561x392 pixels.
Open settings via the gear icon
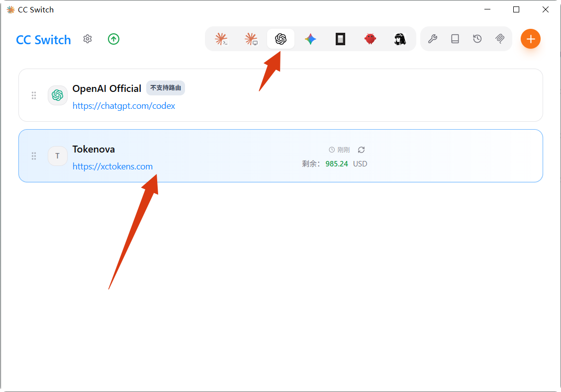[x=88, y=39]
